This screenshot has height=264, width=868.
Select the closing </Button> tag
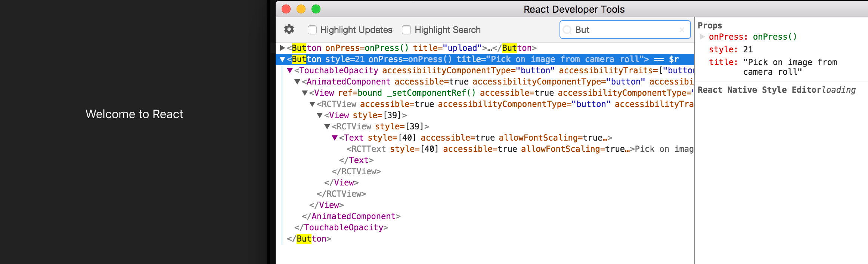tap(309, 239)
